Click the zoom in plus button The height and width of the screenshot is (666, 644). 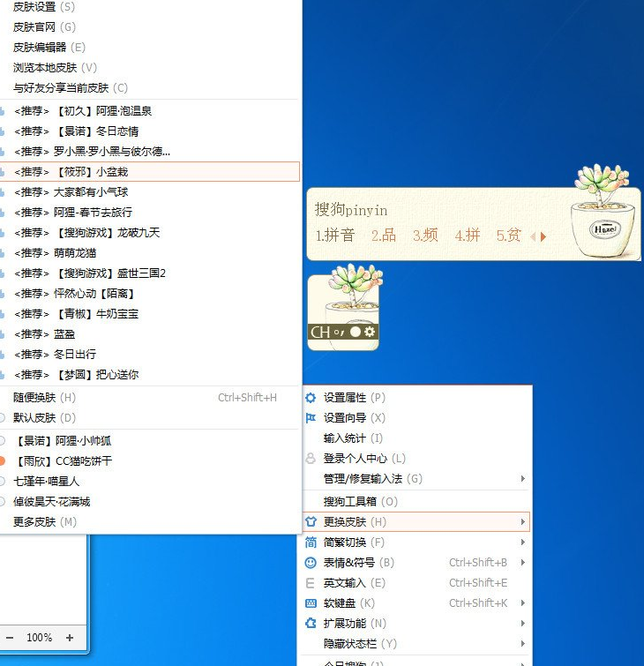click(70, 638)
